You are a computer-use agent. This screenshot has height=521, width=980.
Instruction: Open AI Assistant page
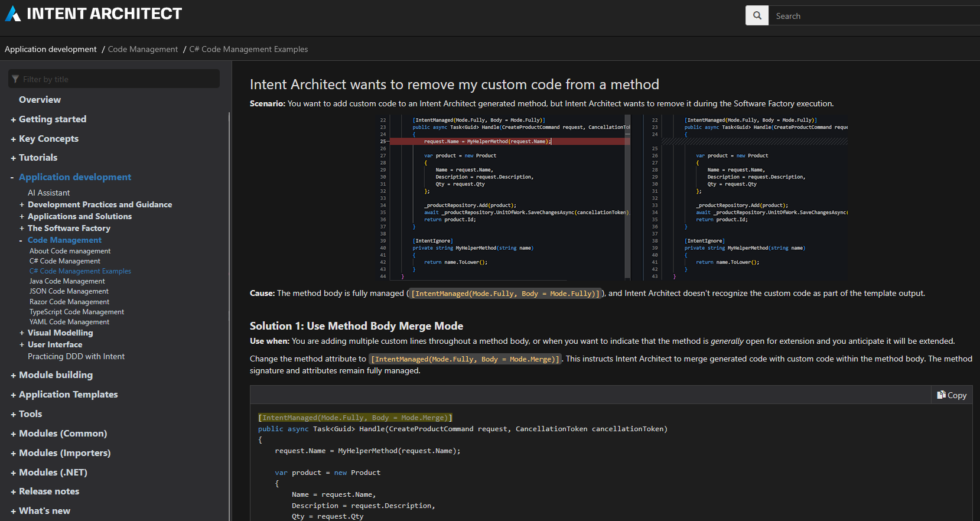[48, 193]
